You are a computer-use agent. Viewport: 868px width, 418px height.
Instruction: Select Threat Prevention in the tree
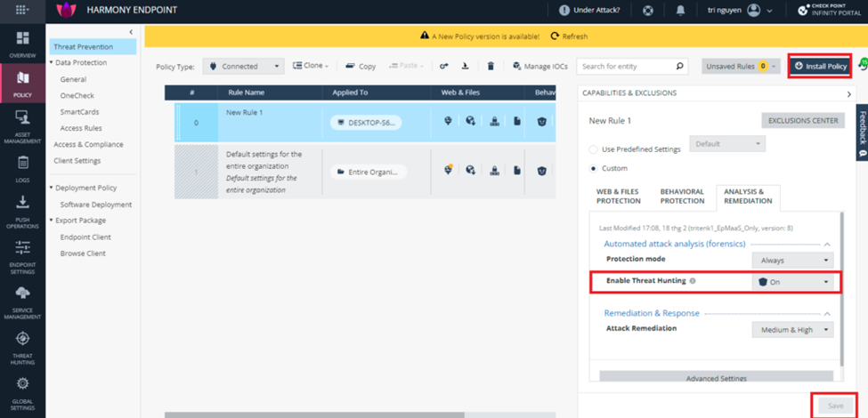(93, 47)
